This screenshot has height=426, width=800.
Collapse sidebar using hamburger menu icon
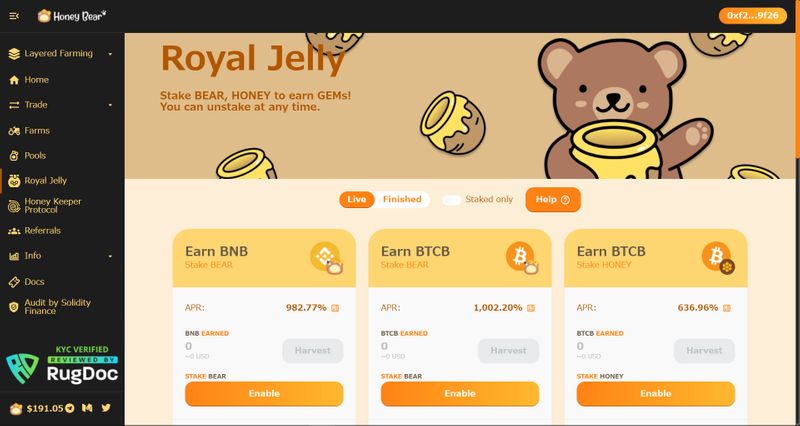[x=14, y=16]
